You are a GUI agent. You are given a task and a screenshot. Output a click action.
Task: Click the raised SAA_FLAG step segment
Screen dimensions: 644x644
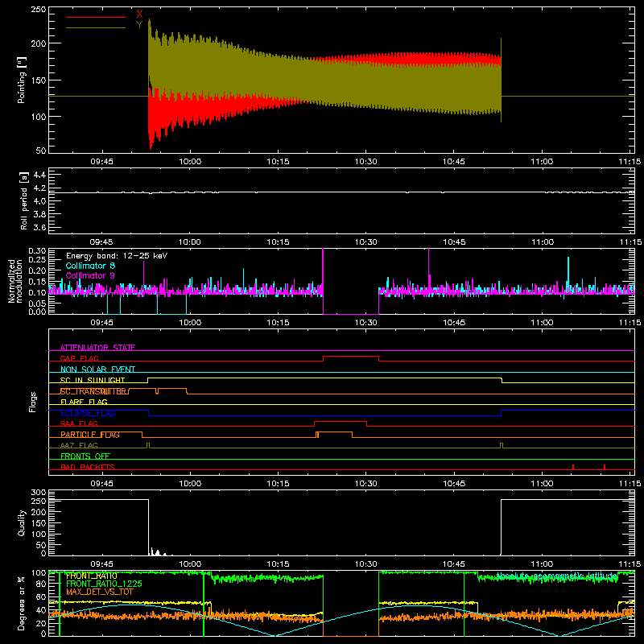[x=341, y=422]
